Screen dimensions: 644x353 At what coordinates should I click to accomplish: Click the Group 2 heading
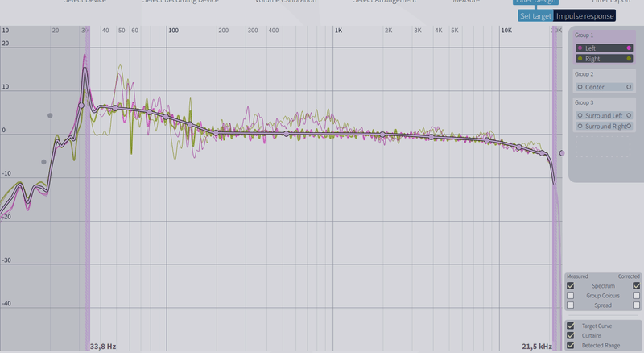pyautogui.click(x=584, y=74)
